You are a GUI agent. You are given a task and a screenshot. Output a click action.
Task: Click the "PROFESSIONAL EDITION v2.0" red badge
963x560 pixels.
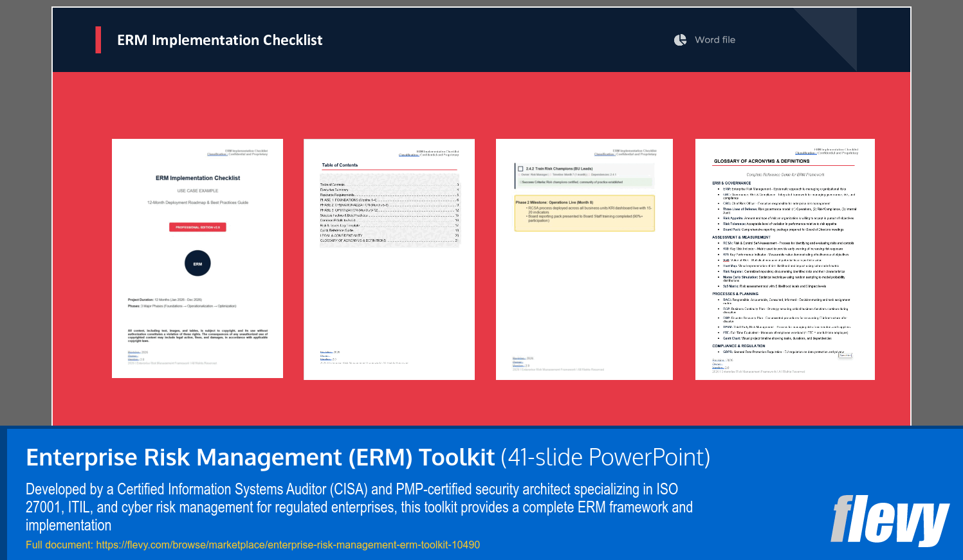pyautogui.click(x=197, y=226)
